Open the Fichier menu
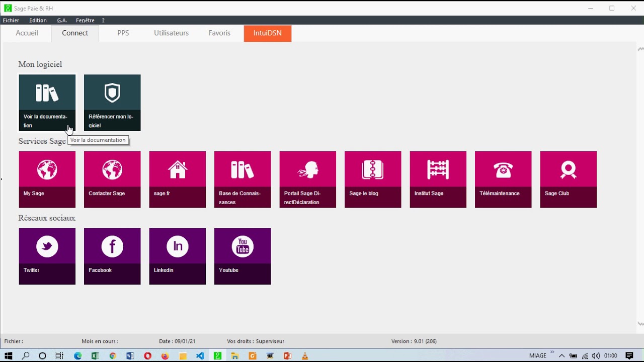 [11, 21]
